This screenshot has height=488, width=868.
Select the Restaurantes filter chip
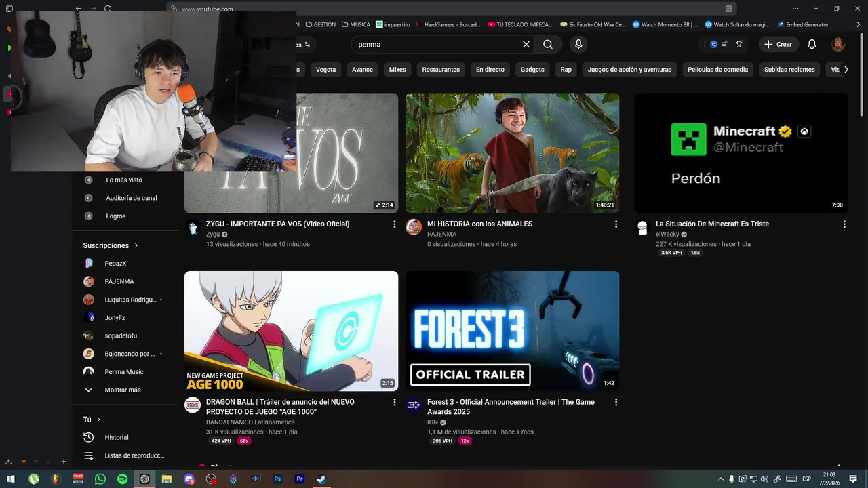pos(441,69)
